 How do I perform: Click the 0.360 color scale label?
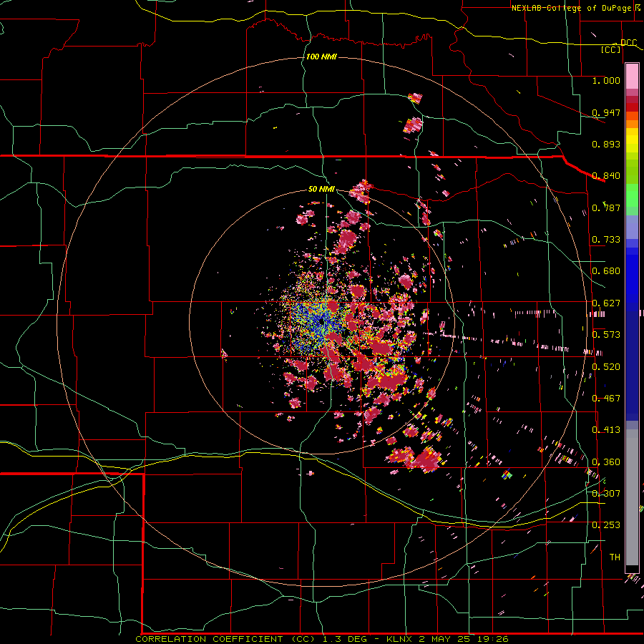click(606, 462)
